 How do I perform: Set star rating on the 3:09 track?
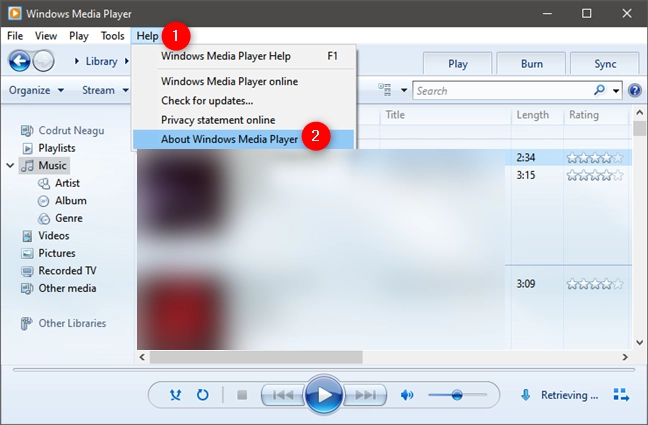595,284
